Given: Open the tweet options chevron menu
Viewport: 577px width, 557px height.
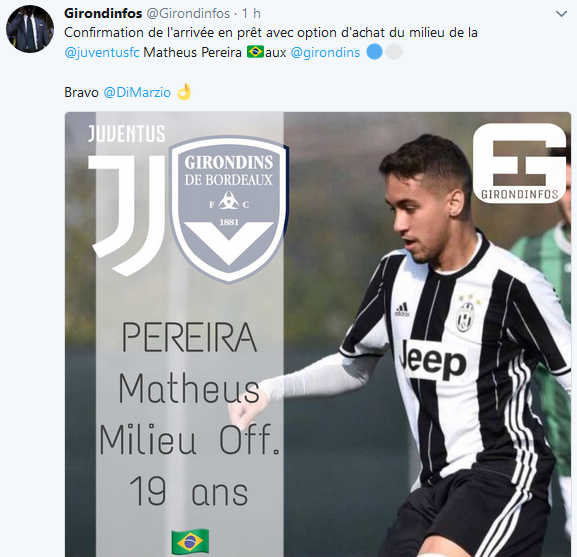Looking at the screenshot, I should point(561,14).
